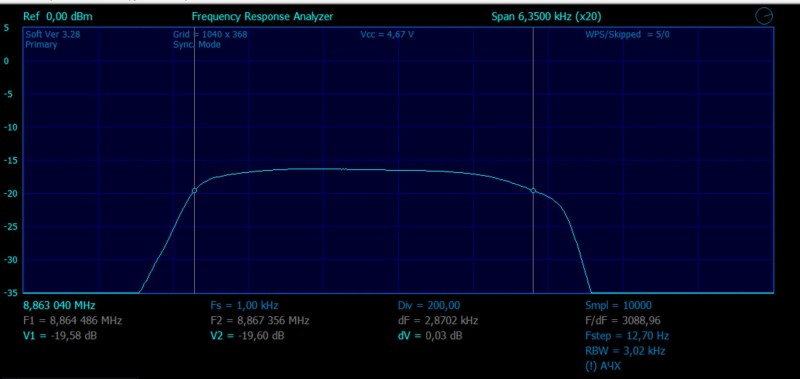
Task: Click the Div = 200,00 value
Action: coord(429,306)
